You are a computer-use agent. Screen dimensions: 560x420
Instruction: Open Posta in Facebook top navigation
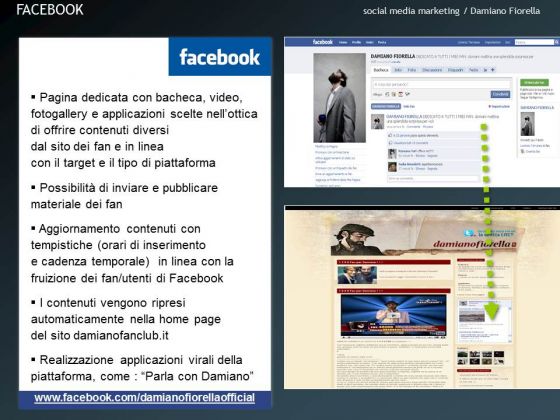(x=382, y=42)
